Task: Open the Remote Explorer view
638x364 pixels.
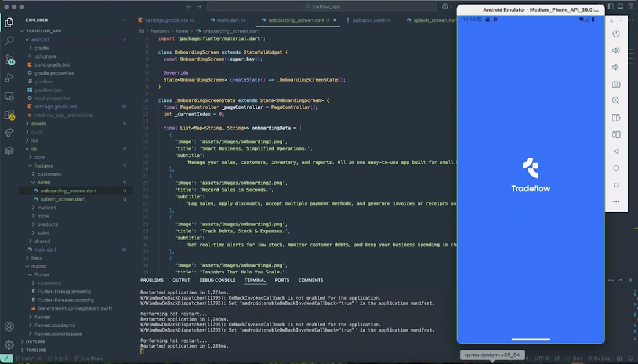Action: coord(9,96)
